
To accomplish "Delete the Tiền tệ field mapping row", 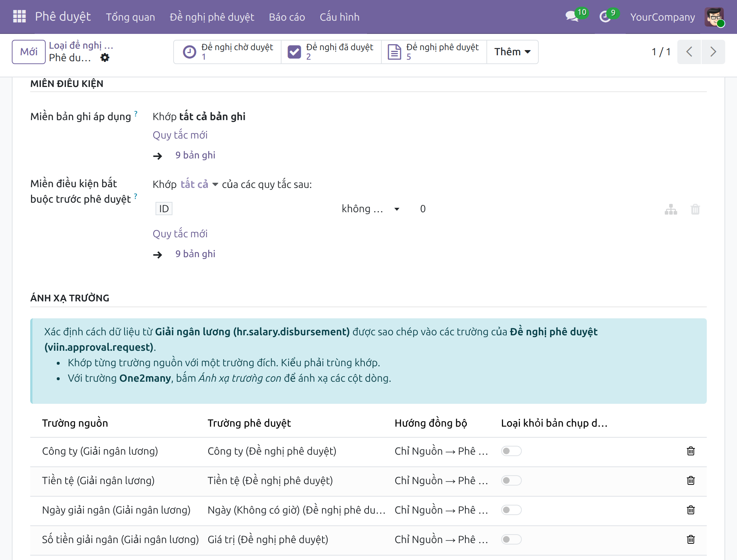I will point(691,480).
